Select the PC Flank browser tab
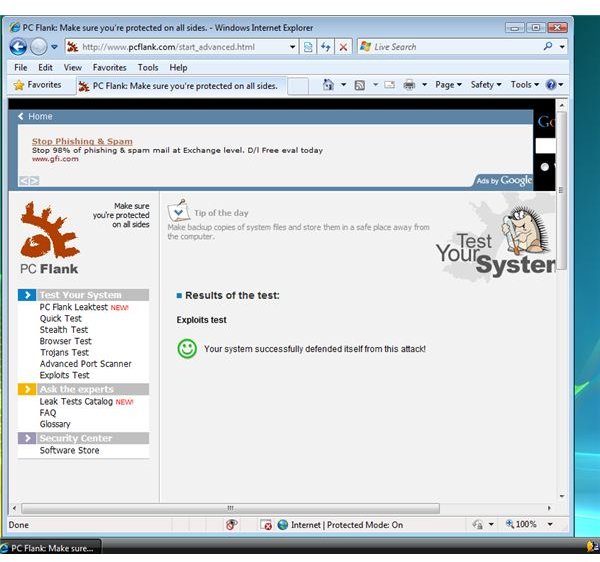The height and width of the screenshot is (562, 600). point(181,86)
